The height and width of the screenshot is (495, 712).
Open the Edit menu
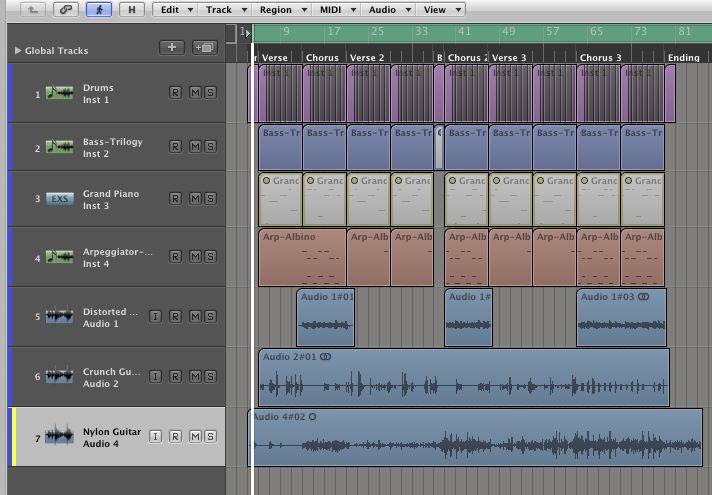(175, 10)
